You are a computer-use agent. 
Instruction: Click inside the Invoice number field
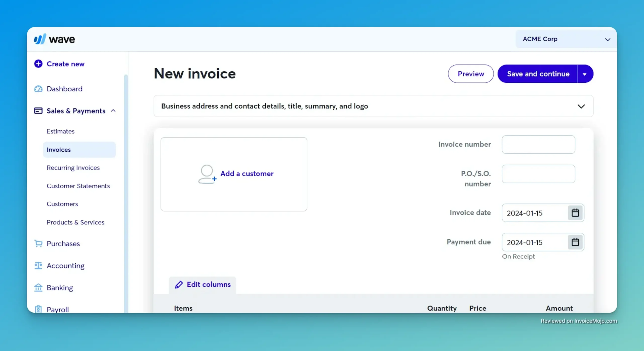(x=538, y=145)
